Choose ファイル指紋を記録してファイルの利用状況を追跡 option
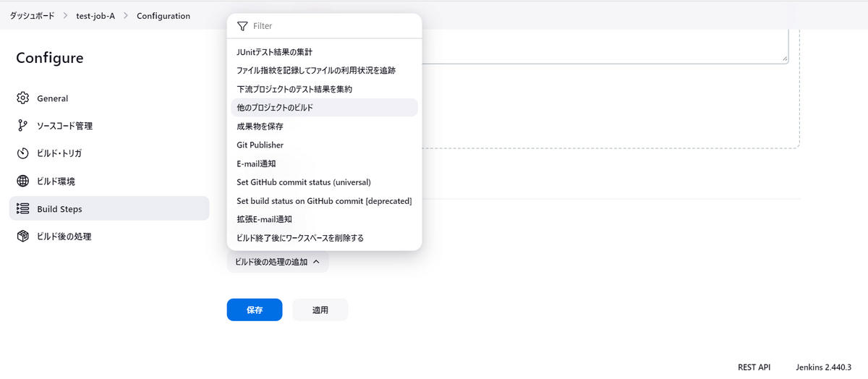 point(324,70)
